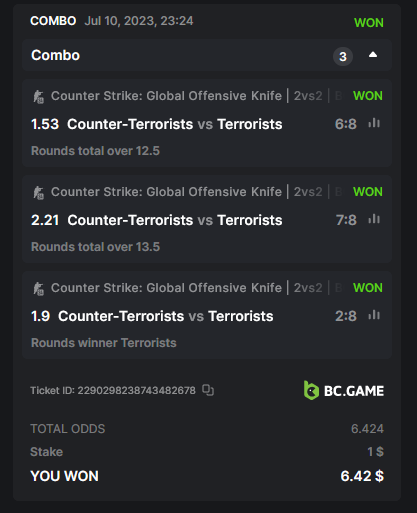Open stats for the 7:8 match
The width and height of the screenshot is (417, 513).
click(x=374, y=219)
